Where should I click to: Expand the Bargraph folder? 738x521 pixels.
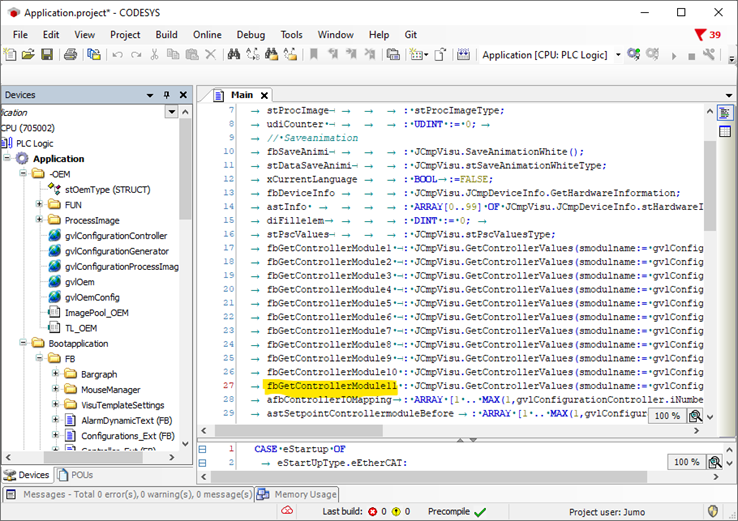[56, 374]
